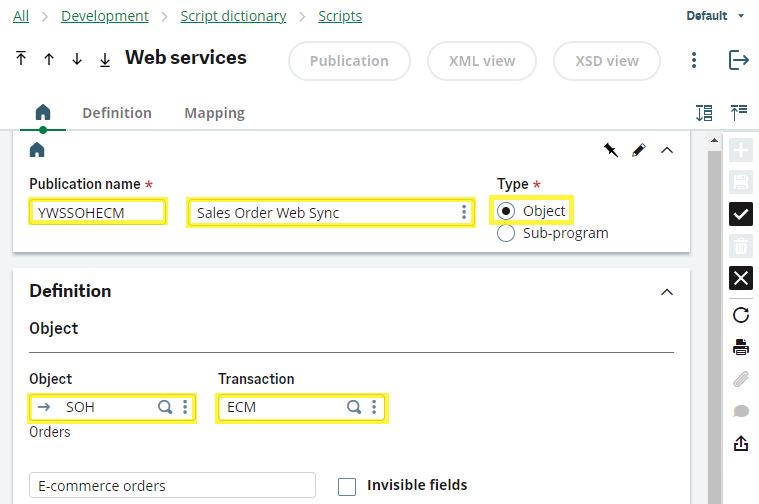Click the arrow jump icon in SOH field
This screenshot has height=504, width=759.
tap(44, 407)
